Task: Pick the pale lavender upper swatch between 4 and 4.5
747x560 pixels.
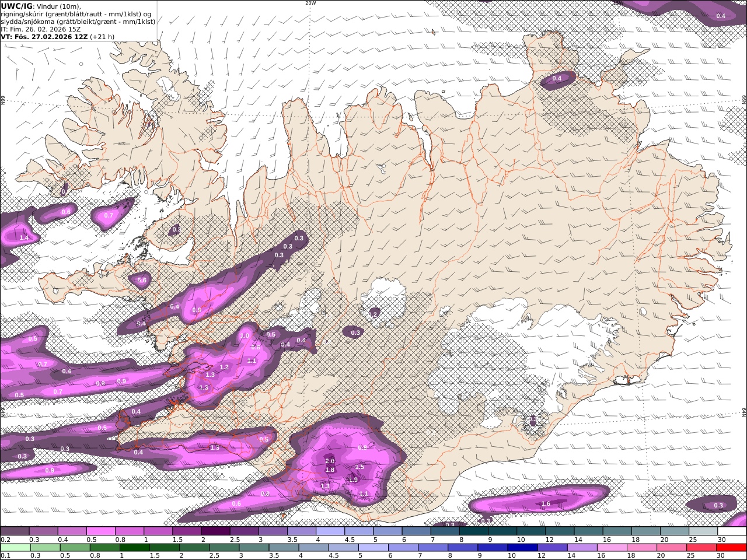Action: [x=330, y=531]
